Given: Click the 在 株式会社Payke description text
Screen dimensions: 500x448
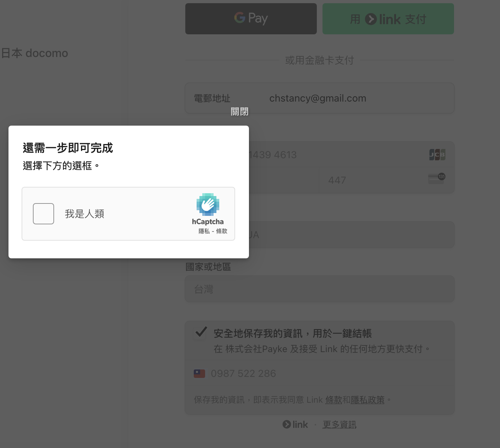Looking at the screenshot, I should click(322, 349).
